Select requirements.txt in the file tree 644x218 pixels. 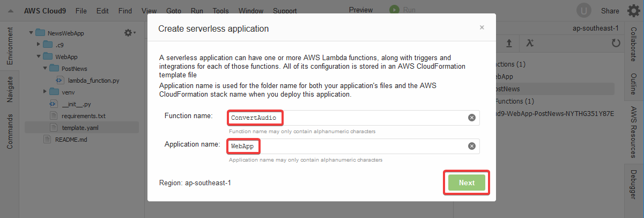click(x=84, y=115)
